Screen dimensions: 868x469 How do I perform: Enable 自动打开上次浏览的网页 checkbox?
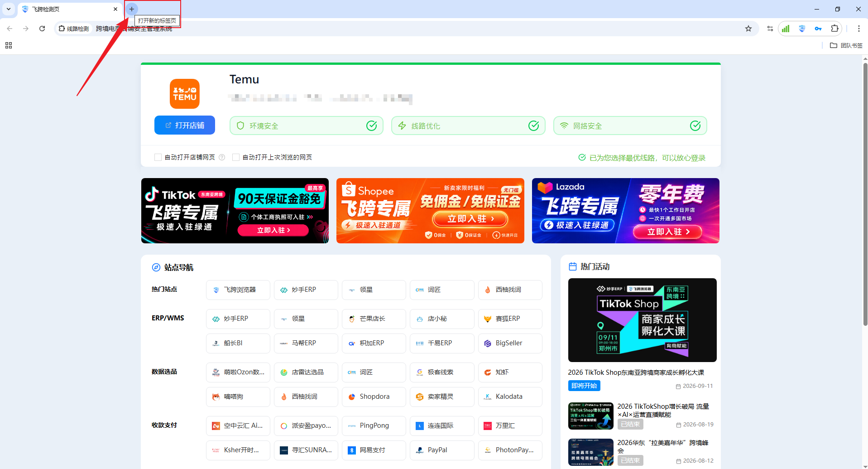(236, 157)
